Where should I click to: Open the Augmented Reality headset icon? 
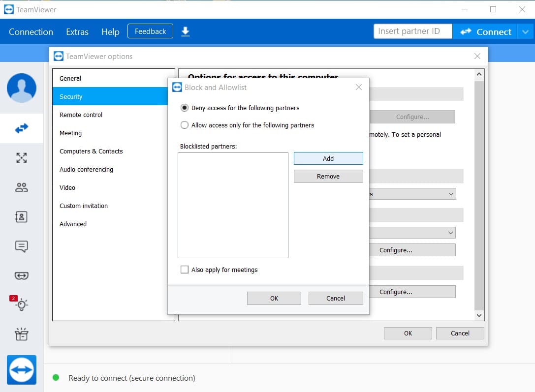[x=22, y=275]
